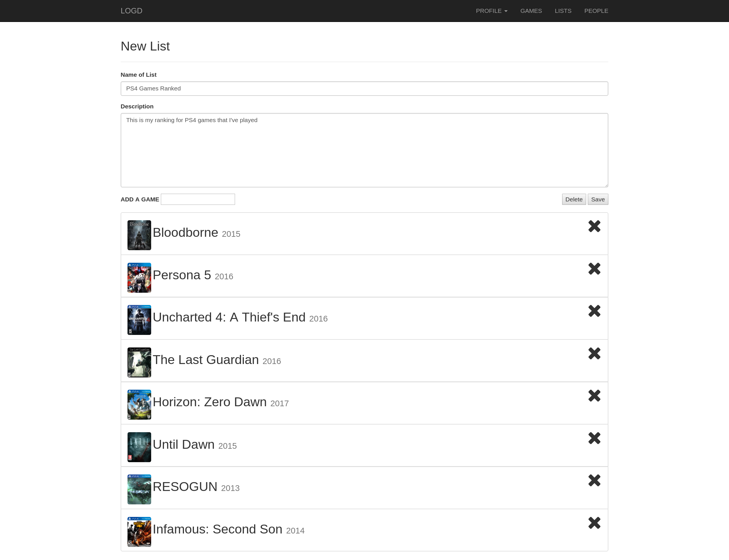Viewport: 729px width, 560px height.
Task: Click the Uncharted 4: A Thief's End title
Action: (x=229, y=317)
